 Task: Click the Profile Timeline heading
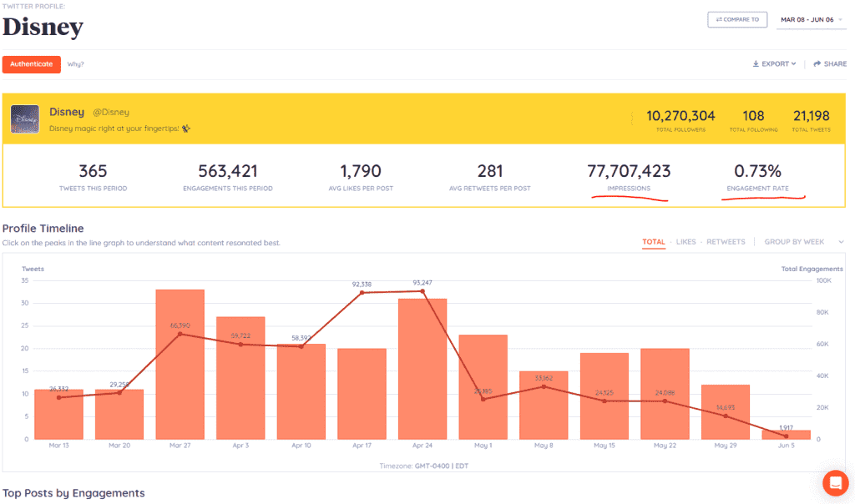pos(43,229)
